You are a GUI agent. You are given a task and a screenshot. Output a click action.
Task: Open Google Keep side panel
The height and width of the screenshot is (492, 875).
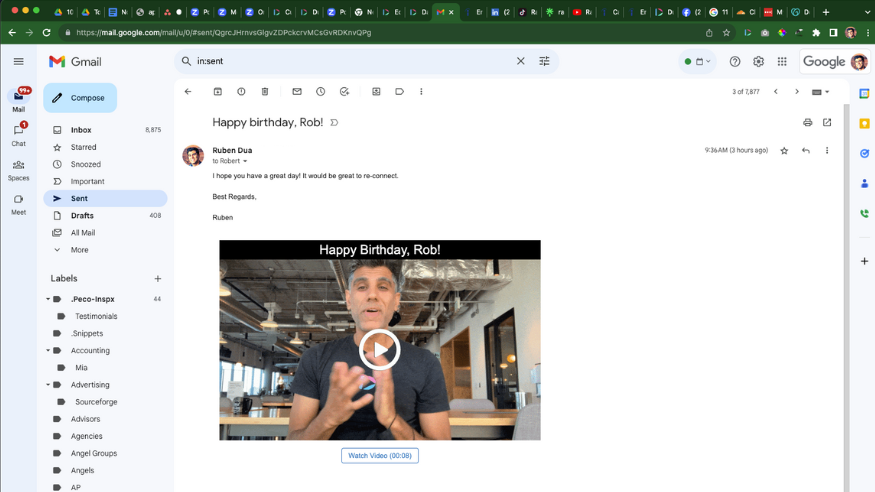pyautogui.click(x=864, y=123)
